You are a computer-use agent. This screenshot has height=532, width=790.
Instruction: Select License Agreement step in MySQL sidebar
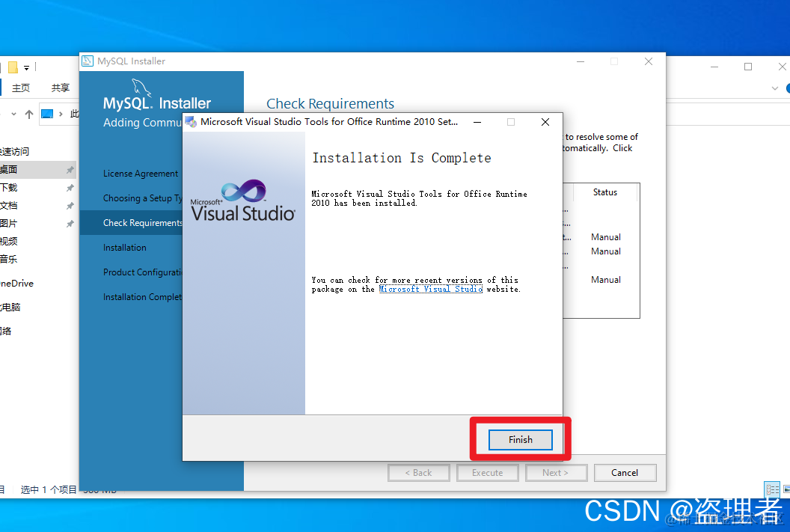(141, 174)
